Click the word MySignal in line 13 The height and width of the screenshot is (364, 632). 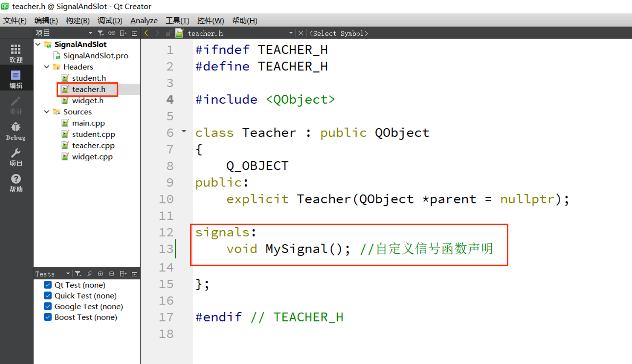297,249
